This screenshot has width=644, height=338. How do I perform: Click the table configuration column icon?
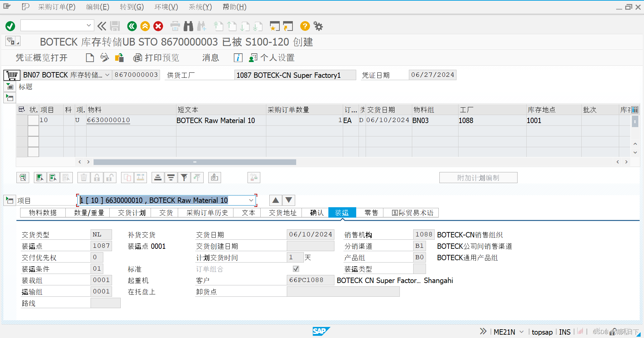pyautogui.click(x=635, y=110)
